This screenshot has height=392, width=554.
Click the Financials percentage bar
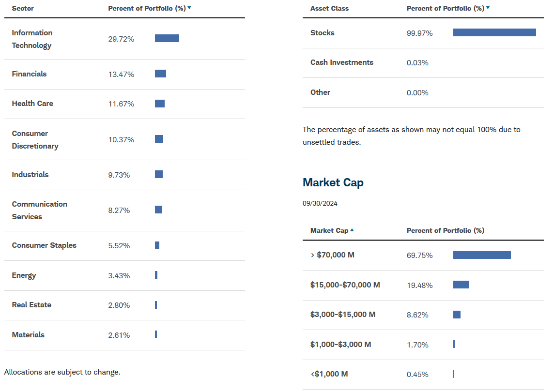click(x=160, y=74)
